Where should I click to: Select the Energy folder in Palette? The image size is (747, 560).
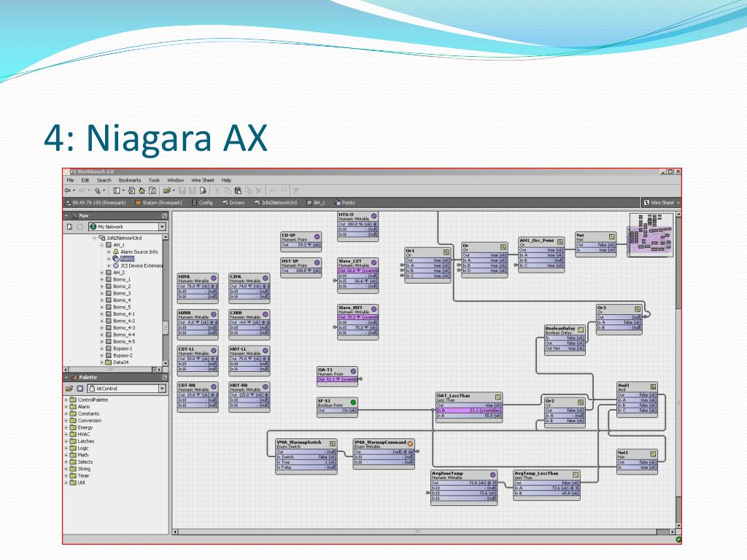(85, 427)
